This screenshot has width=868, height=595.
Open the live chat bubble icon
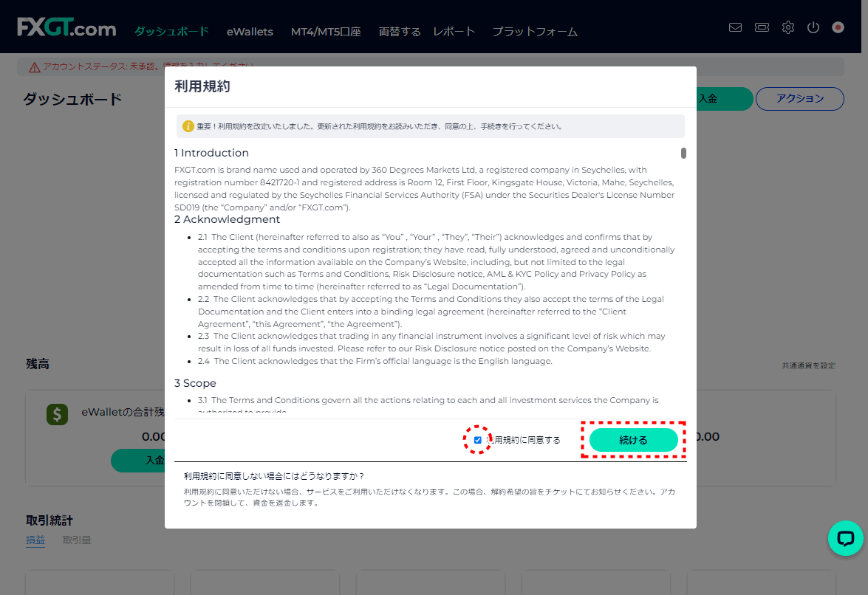845,538
